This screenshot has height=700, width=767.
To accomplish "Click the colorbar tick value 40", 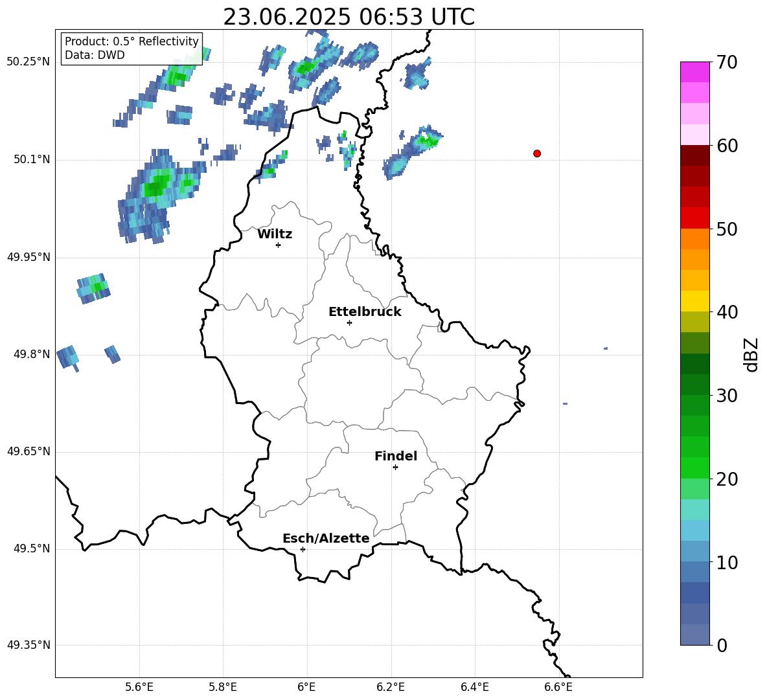I will (x=727, y=312).
